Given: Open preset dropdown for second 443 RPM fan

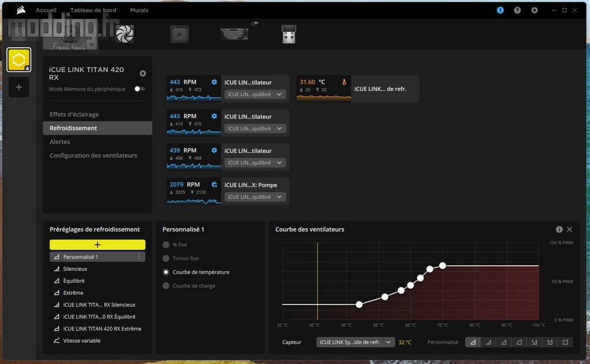Looking at the screenshot, I should coord(255,128).
